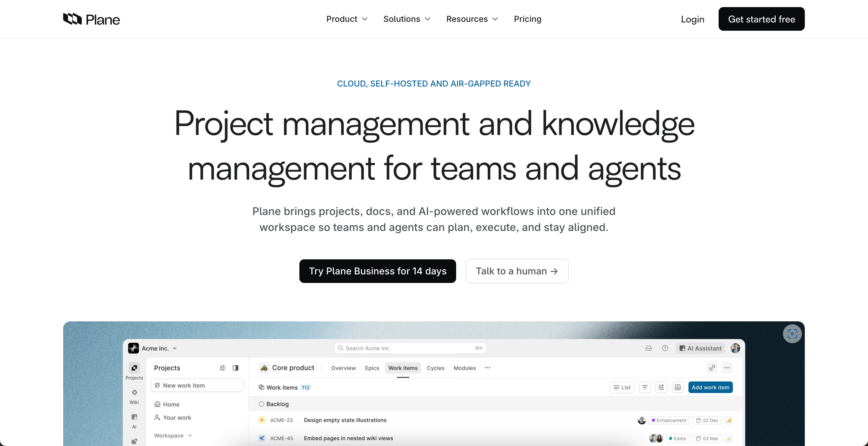Click the Talk to a human button
Viewport: 868px width, 446px height.
point(517,271)
